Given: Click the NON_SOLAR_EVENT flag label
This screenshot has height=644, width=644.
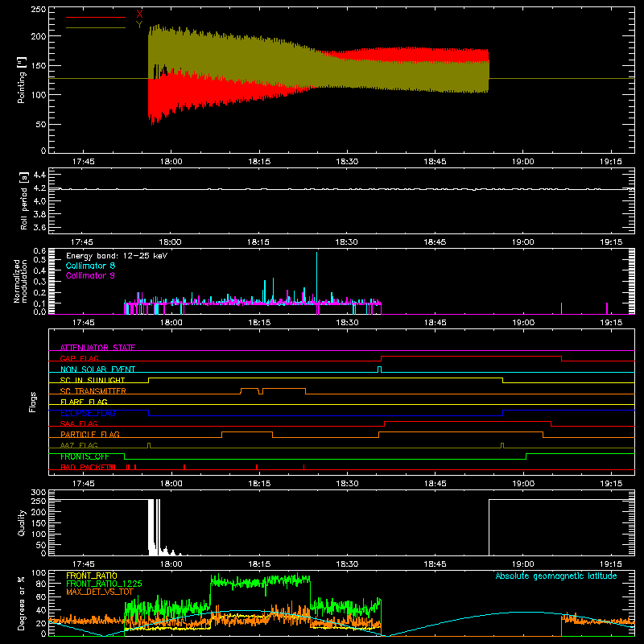Looking at the screenshot, I should click(x=97, y=369).
